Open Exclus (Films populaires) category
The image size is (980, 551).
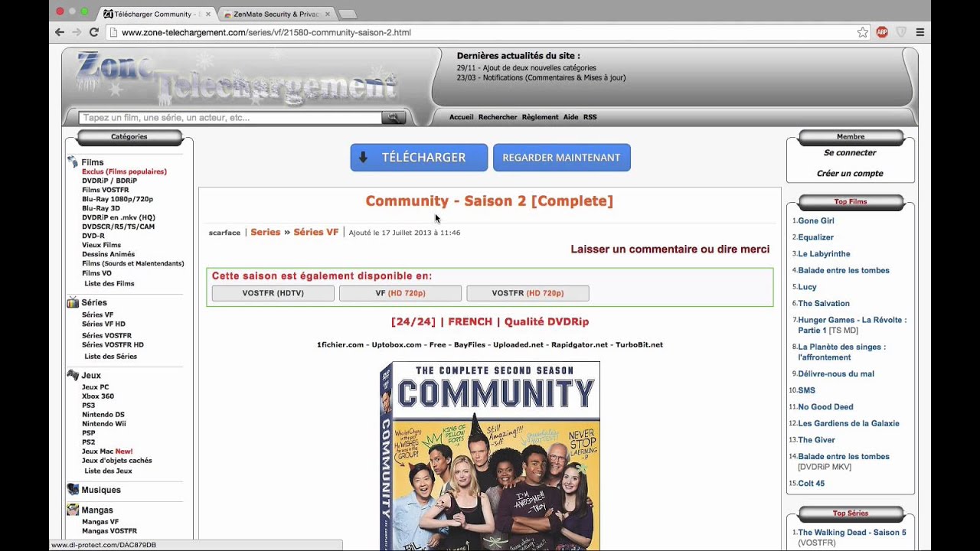tap(124, 171)
